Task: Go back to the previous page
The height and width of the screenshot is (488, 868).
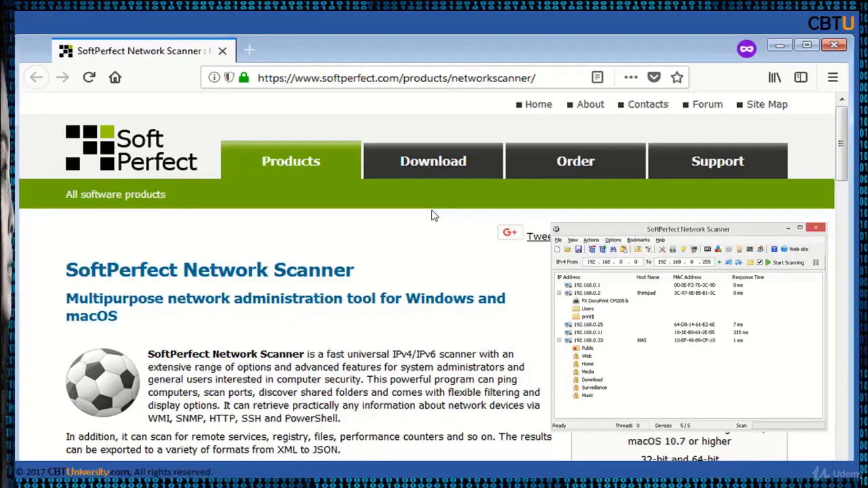Action: [x=37, y=77]
